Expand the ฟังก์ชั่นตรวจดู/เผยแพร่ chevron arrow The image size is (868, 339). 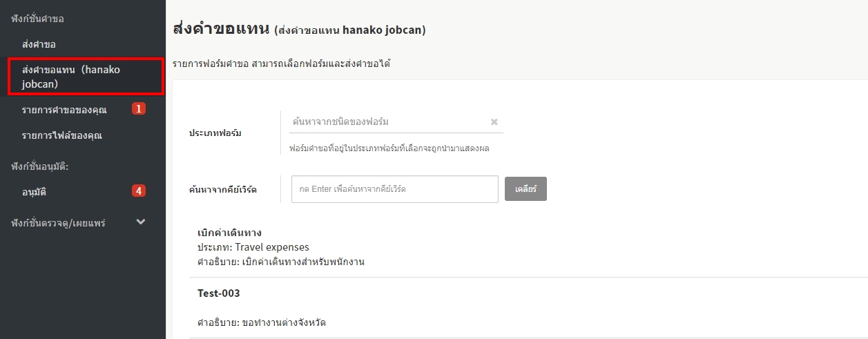coord(141,222)
